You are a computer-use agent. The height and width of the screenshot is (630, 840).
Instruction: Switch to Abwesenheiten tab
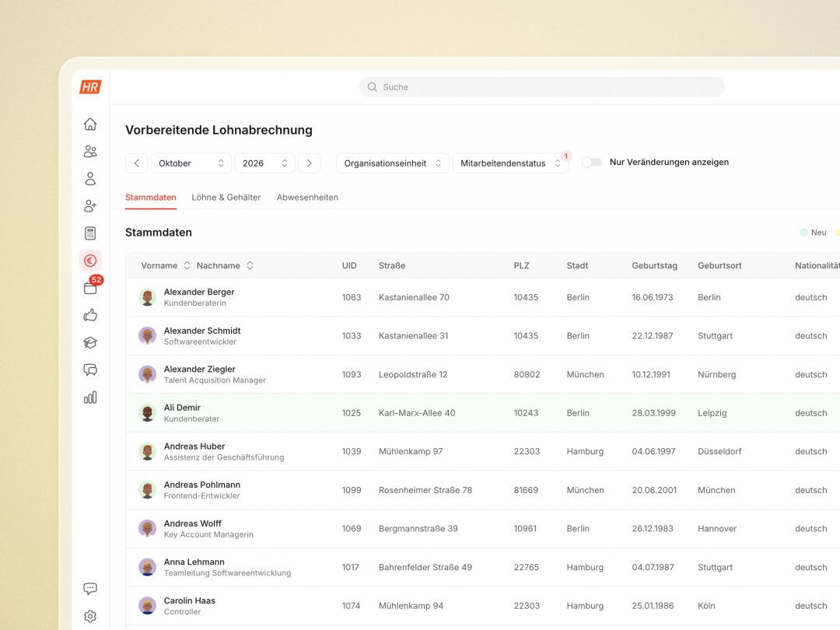click(x=307, y=197)
